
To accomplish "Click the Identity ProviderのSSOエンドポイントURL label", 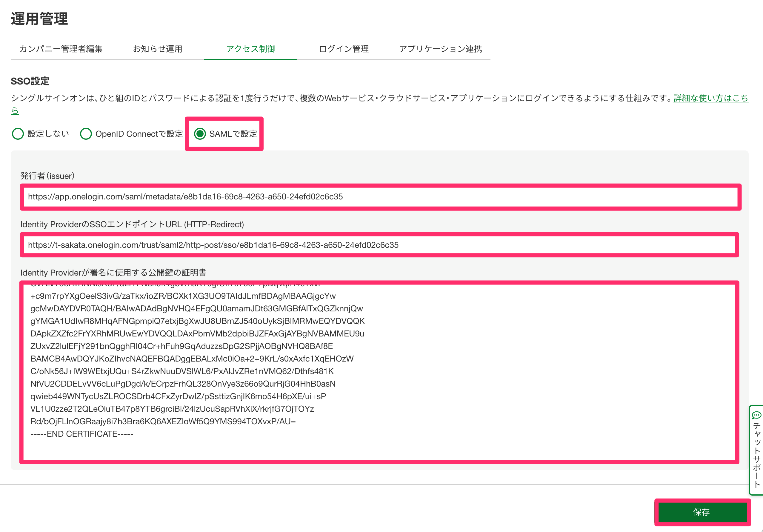I will [x=132, y=224].
